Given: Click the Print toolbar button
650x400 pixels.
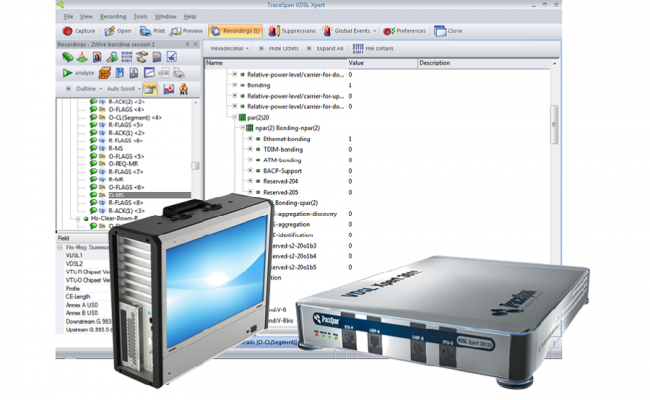Looking at the screenshot, I should (x=152, y=31).
